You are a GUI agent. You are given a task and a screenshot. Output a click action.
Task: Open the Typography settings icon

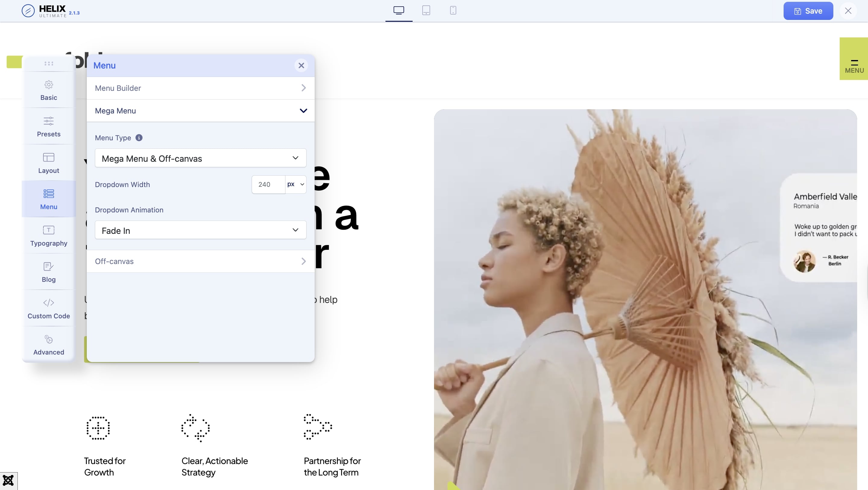point(49,230)
